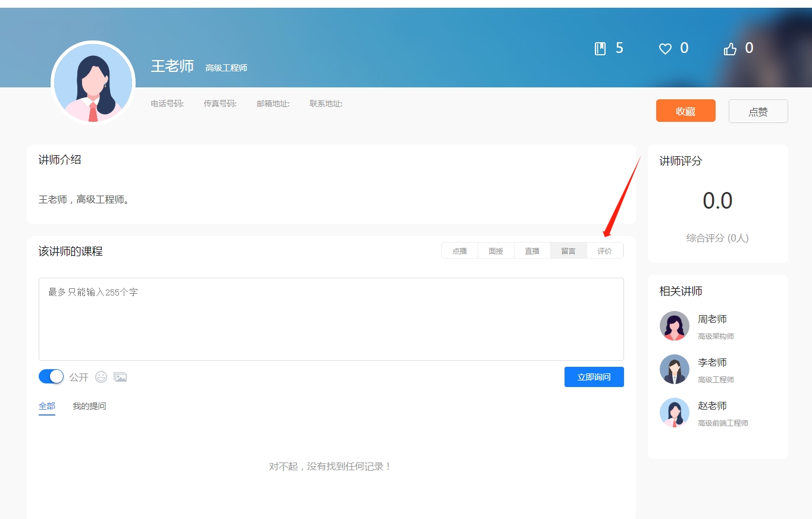Viewport: 812px width, 519px height.
Task: Click the 讲师介绍 heading
Action: pos(60,159)
